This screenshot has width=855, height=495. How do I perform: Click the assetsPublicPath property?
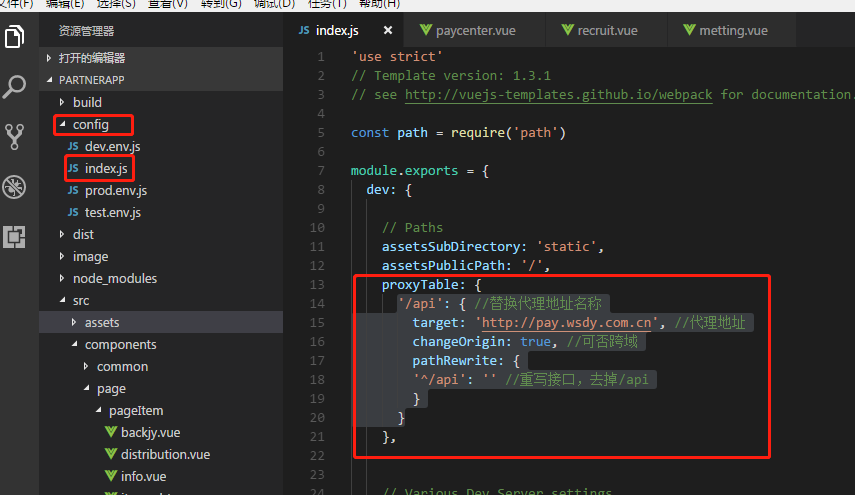pyautogui.click(x=443, y=265)
